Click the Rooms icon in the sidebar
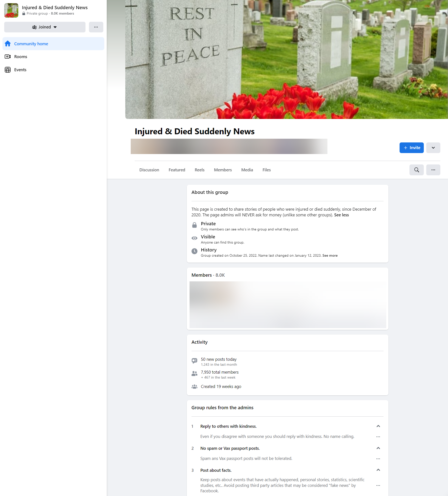 tap(8, 56)
